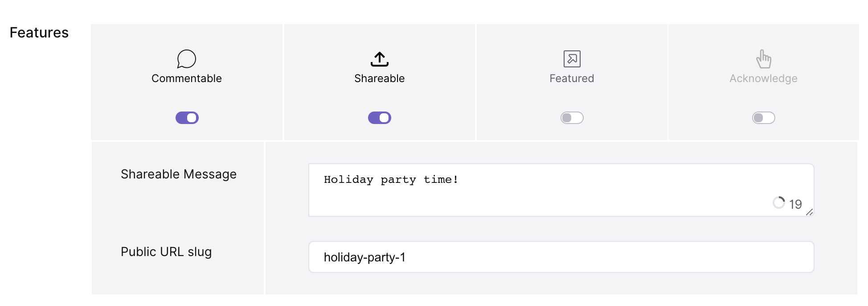Image resolution: width=868 pixels, height=306 pixels.
Task: Turn off the Shareable switch
Action: (379, 118)
